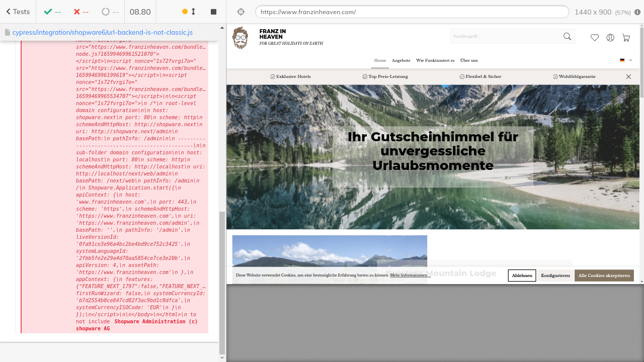Click the command log scrollbar

pyautogui.click(x=222, y=282)
